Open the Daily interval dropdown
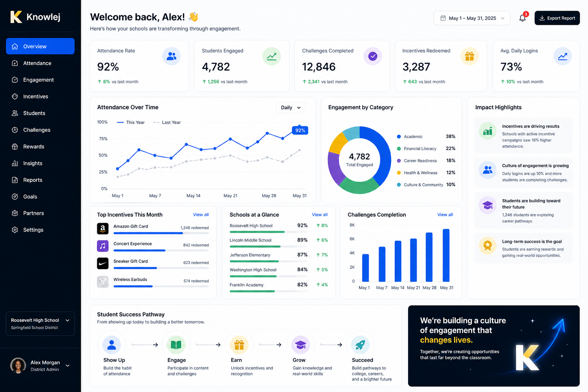The width and height of the screenshot is (588, 392). click(x=291, y=108)
